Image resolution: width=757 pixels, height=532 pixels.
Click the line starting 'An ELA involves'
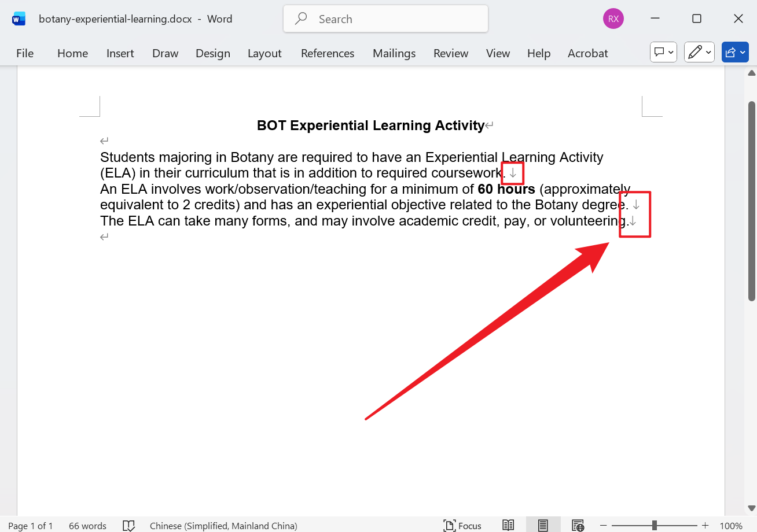click(365, 189)
